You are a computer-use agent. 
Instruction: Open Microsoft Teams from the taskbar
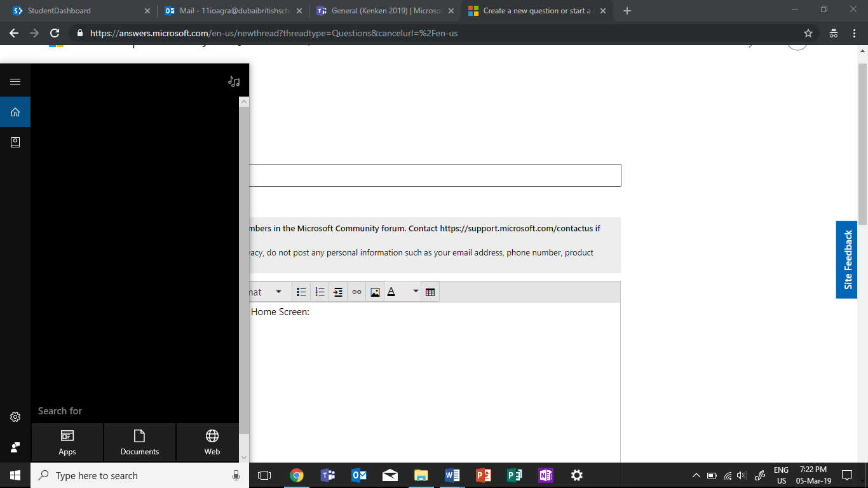pos(328,475)
